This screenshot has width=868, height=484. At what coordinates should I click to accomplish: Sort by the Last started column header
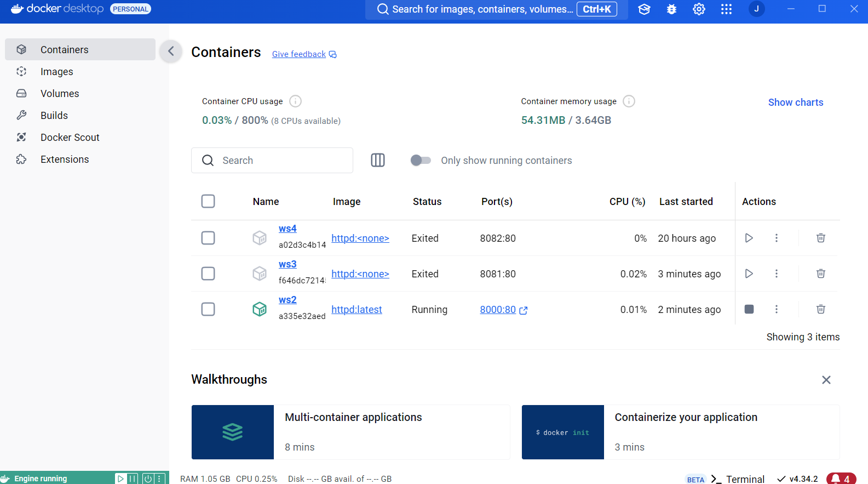coord(686,202)
